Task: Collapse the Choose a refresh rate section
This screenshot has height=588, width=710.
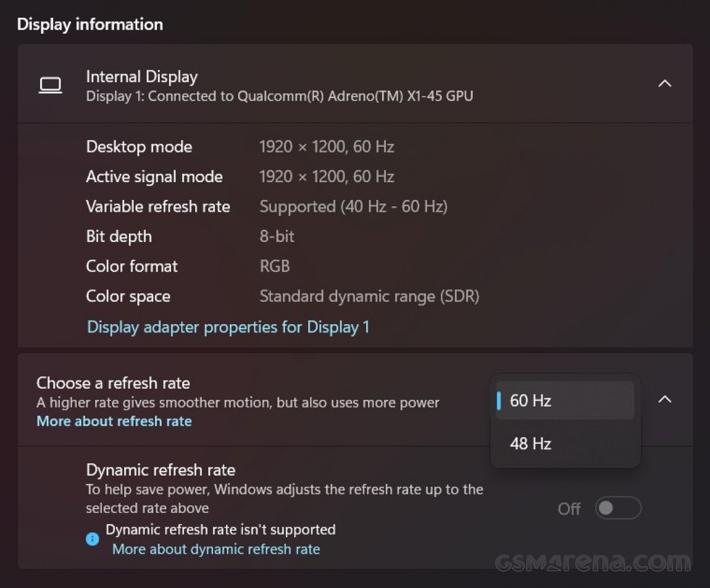Action: [665, 399]
